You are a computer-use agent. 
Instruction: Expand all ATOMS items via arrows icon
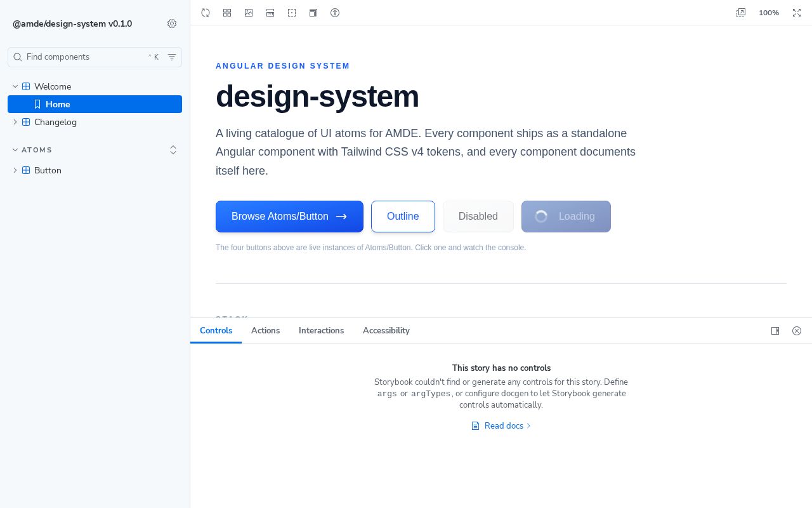pos(173,150)
